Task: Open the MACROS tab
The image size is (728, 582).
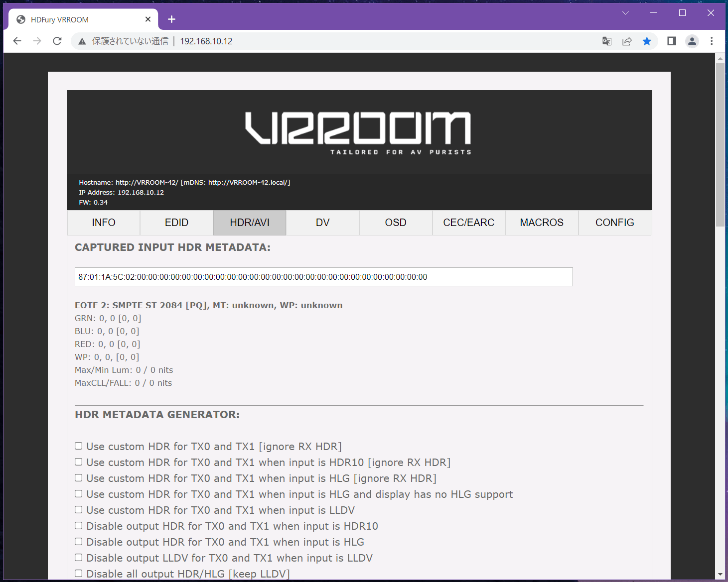Action: (x=542, y=223)
